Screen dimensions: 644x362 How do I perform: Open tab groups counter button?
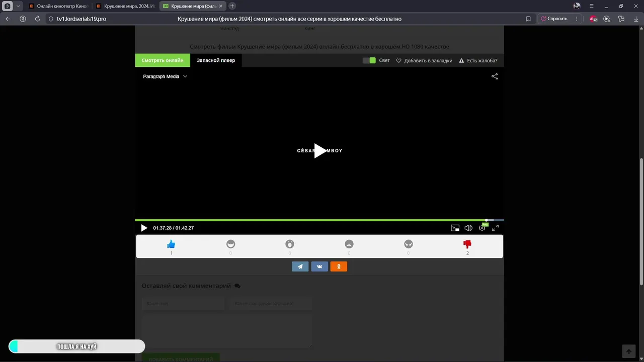(x=8, y=6)
